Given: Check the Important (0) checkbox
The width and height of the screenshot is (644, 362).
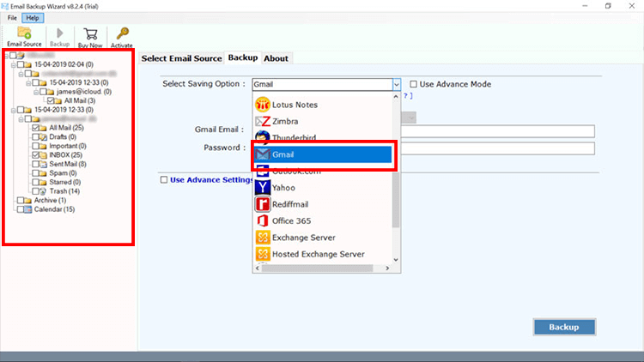Looking at the screenshot, I should [x=36, y=146].
